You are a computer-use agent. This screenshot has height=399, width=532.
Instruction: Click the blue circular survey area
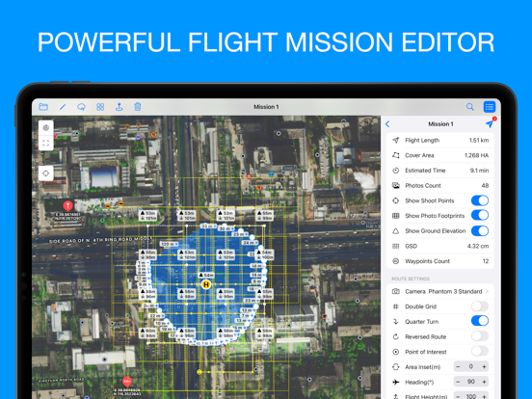(207, 285)
